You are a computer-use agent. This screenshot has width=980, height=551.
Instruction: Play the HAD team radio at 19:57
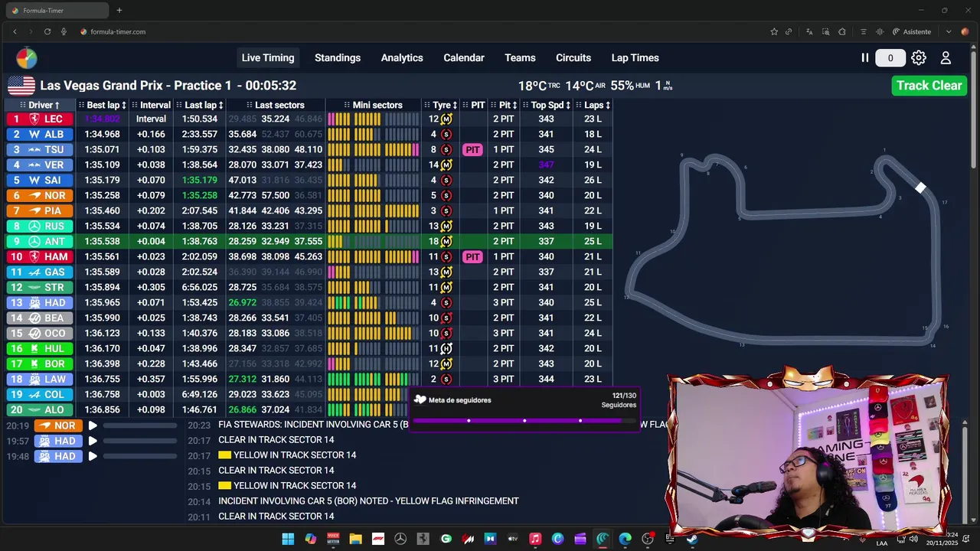point(93,441)
